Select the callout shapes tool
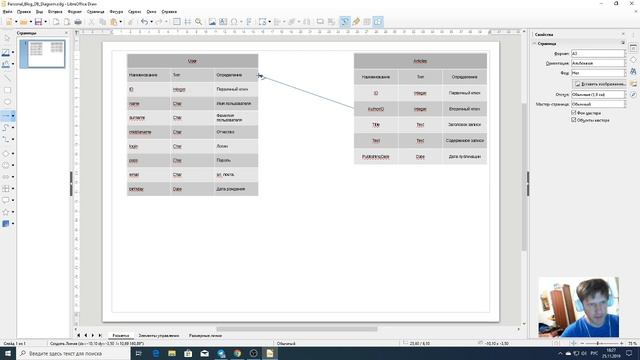 (x=6, y=200)
